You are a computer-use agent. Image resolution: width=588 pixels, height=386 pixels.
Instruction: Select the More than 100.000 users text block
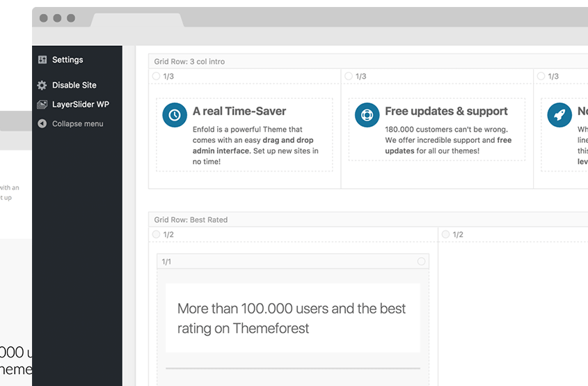[x=292, y=318]
